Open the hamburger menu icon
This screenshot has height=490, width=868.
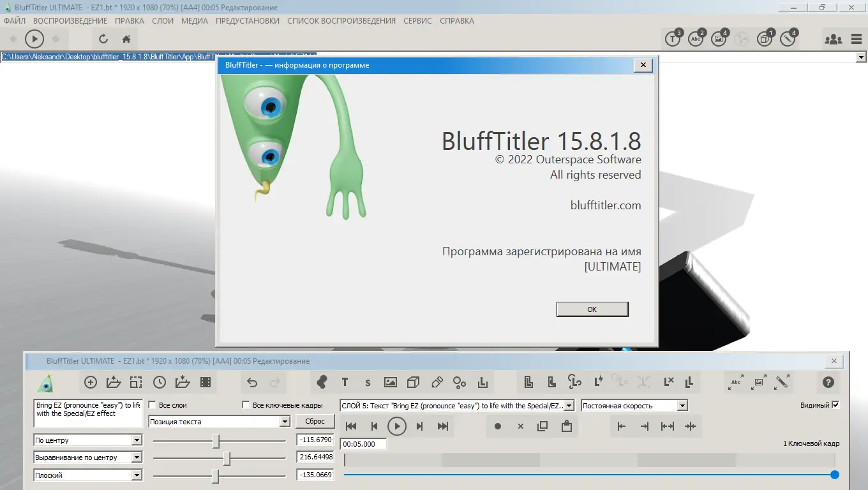point(857,39)
